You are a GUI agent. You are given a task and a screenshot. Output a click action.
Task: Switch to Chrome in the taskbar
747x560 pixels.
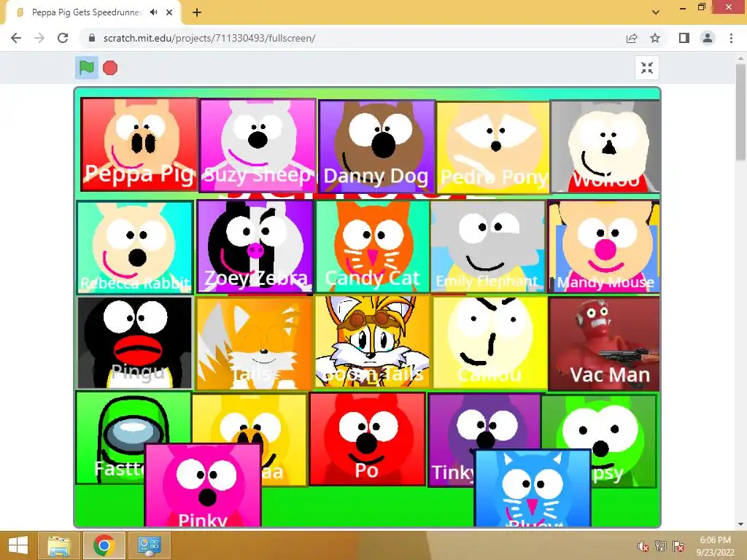[104, 545]
